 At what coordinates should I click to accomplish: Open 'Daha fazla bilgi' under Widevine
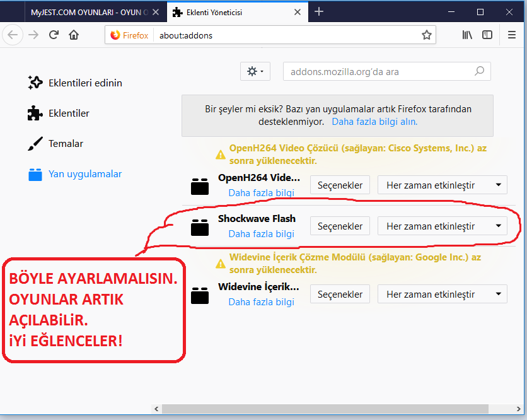(x=261, y=302)
